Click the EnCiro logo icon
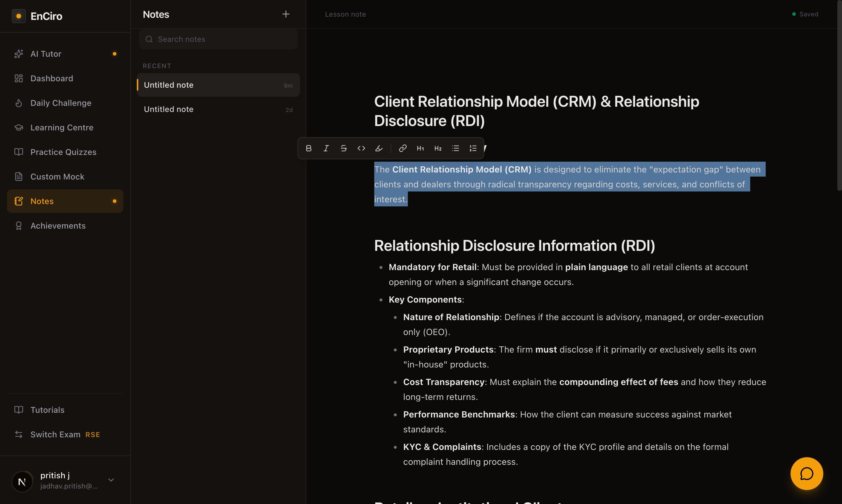 pos(19,16)
